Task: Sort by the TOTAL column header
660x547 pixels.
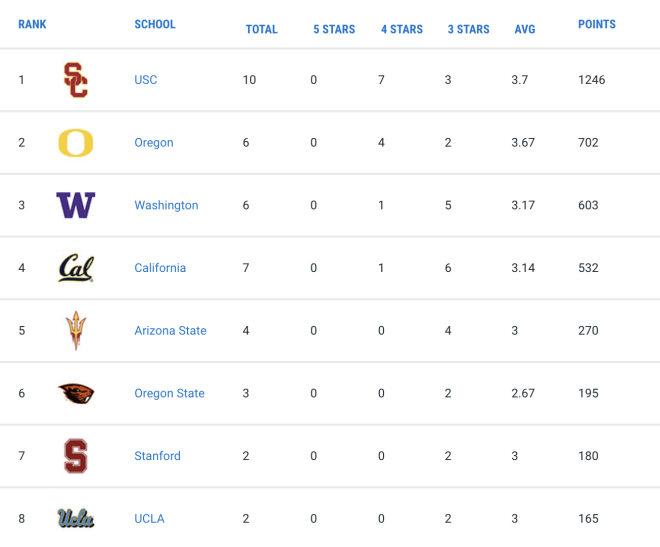Action: (x=261, y=29)
